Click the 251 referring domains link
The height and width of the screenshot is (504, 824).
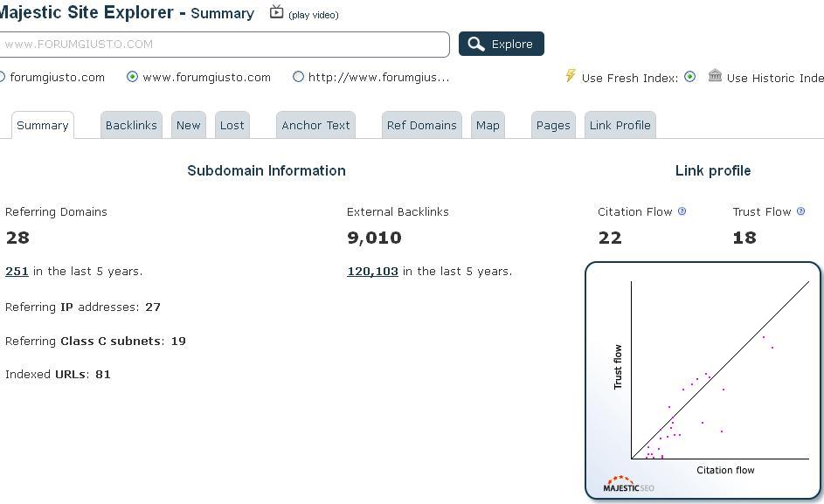tap(17, 271)
